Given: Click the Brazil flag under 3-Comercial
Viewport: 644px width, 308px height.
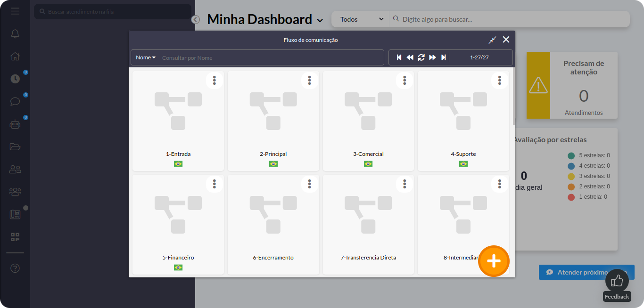Looking at the screenshot, I should pos(368,164).
